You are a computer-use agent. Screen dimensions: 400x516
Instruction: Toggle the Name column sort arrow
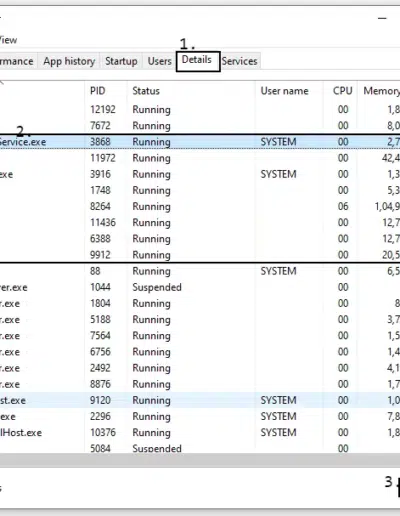pos(2,82)
